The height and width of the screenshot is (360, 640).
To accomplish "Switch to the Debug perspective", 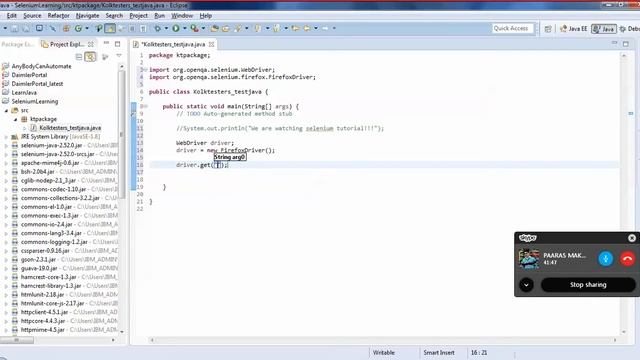I will pos(629,29).
